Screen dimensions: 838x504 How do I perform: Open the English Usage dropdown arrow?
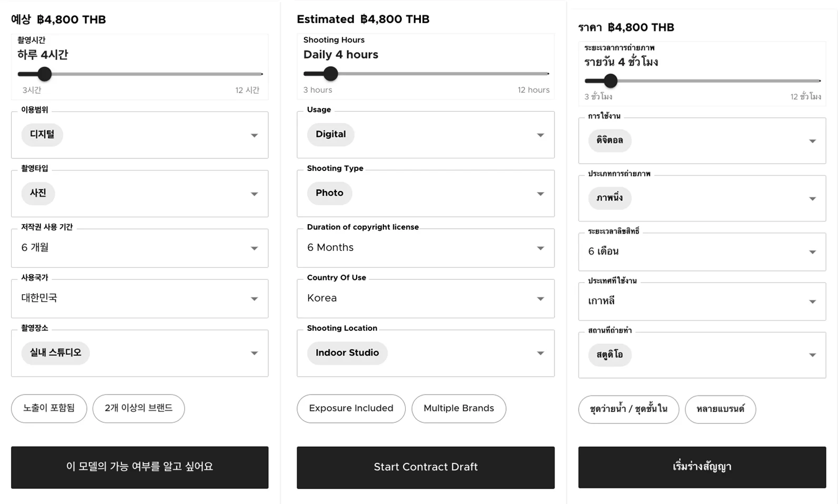pyautogui.click(x=540, y=135)
